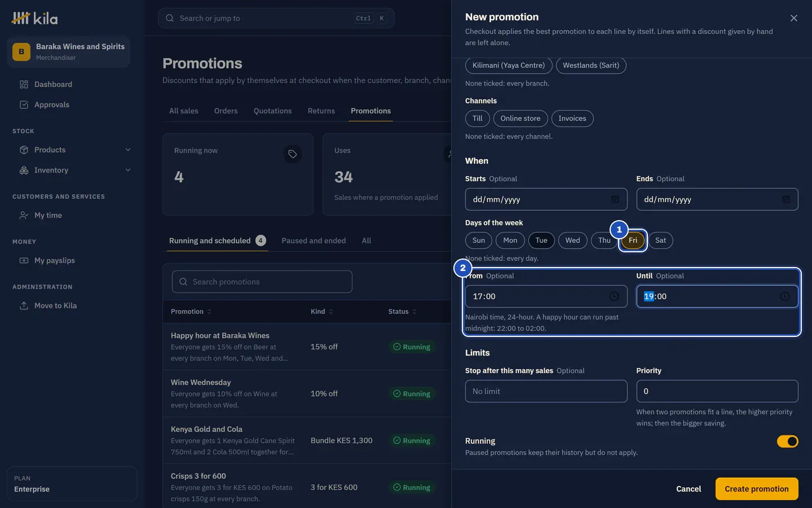Click the tag icon on Running now card
Image resolution: width=812 pixels, height=508 pixels.
point(292,154)
